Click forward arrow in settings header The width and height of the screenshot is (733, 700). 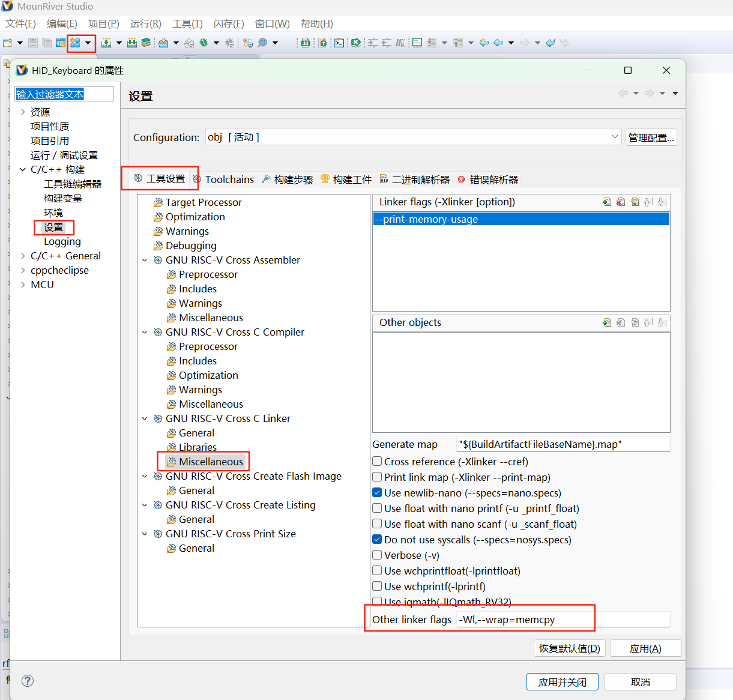[649, 93]
